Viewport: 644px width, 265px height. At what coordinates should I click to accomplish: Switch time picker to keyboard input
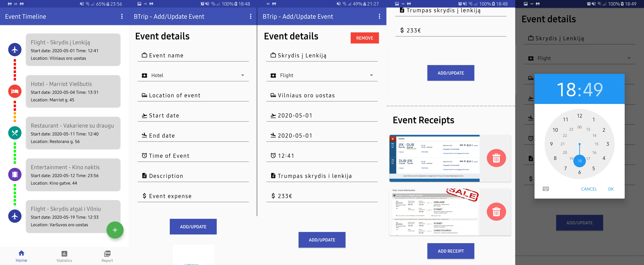pos(546,189)
